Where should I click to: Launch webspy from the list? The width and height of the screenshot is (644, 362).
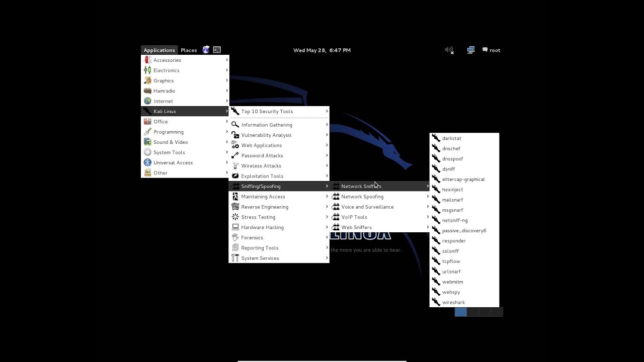click(464, 292)
